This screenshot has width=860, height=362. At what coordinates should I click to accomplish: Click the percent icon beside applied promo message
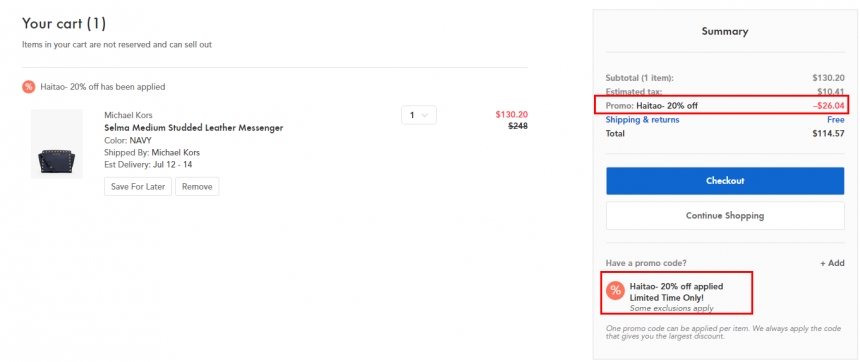point(29,87)
